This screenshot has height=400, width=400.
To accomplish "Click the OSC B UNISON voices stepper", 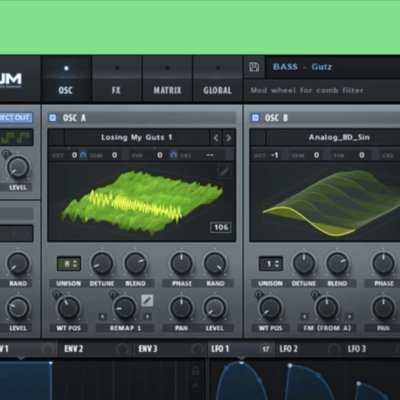I will coord(271,264).
